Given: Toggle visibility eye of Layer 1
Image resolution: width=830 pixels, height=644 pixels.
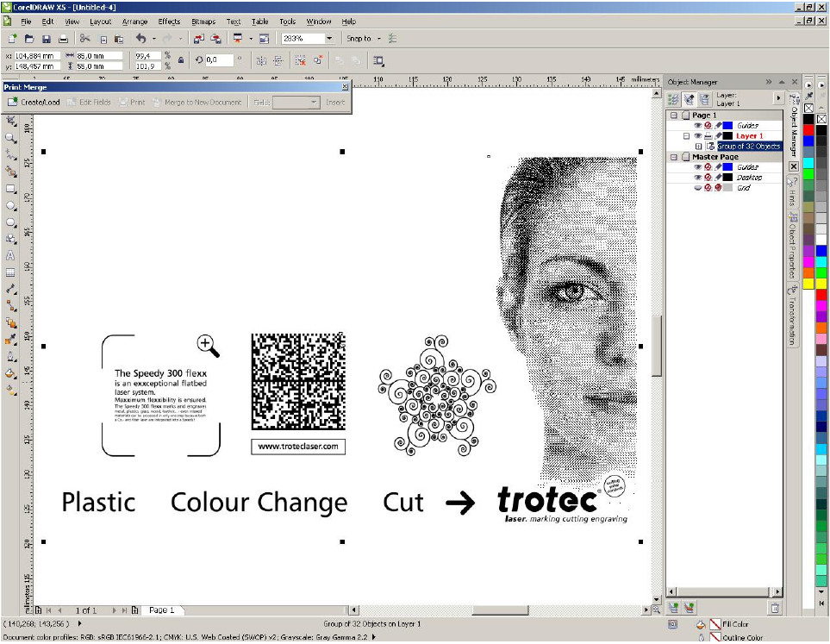Looking at the screenshot, I should pos(697,136).
